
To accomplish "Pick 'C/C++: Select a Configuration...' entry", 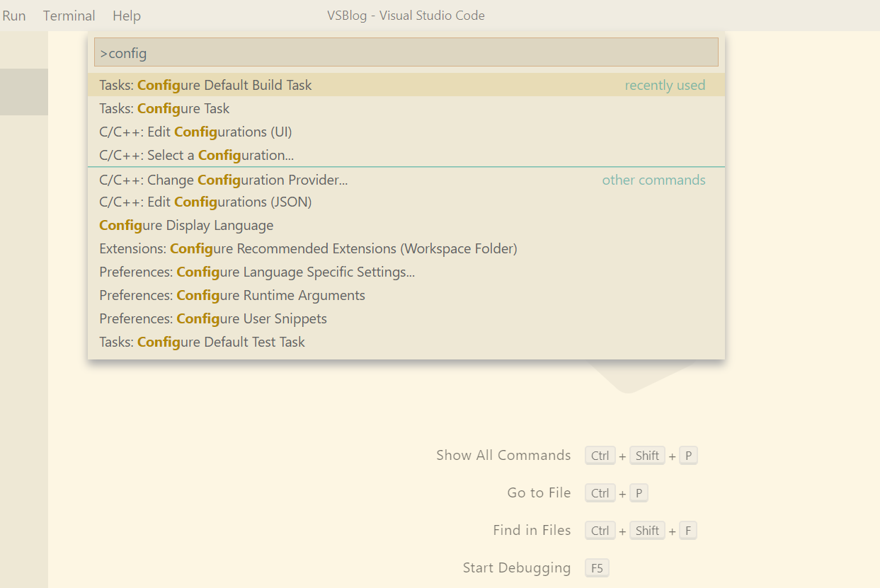I will (x=196, y=155).
